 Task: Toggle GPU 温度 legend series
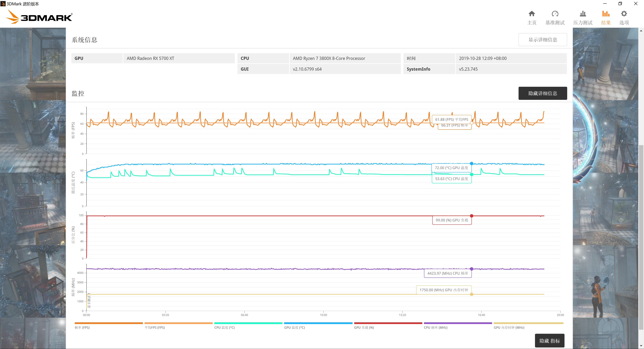(x=294, y=328)
